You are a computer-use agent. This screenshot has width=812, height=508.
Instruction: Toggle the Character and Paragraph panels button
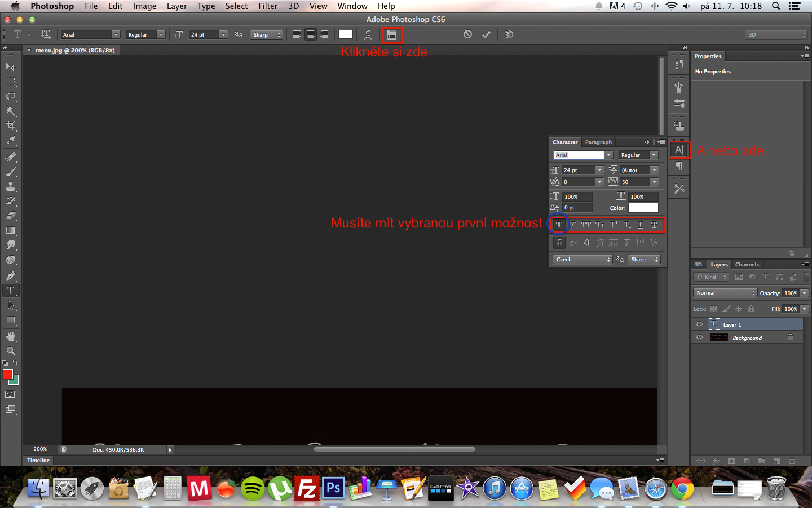(391, 35)
